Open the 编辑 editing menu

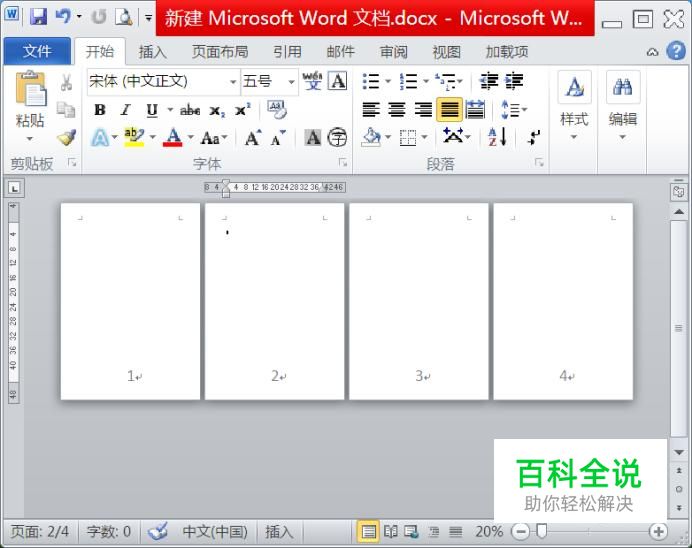click(622, 106)
